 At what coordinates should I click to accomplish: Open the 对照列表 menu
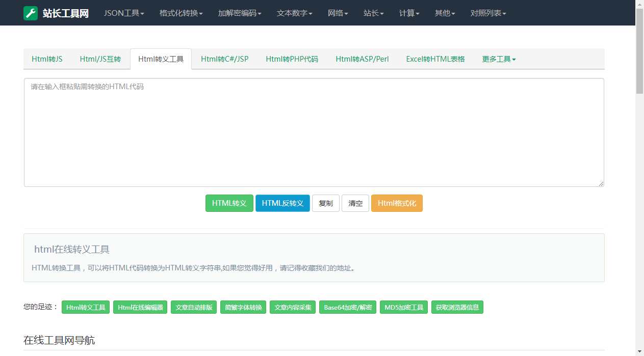(487, 13)
